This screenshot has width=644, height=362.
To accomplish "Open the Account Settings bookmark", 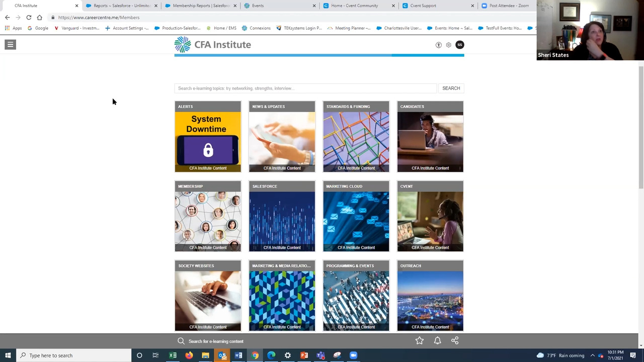I will [x=127, y=28].
